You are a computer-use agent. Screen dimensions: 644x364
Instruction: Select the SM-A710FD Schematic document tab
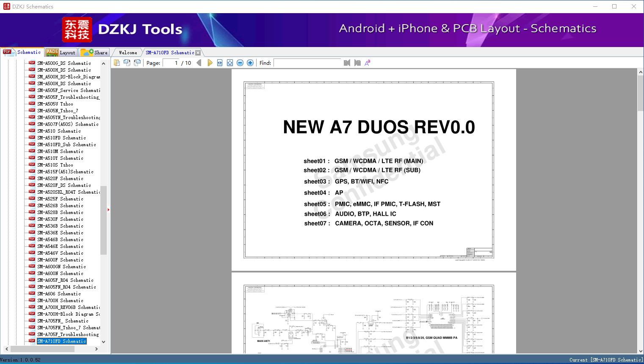tap(170, 53)
